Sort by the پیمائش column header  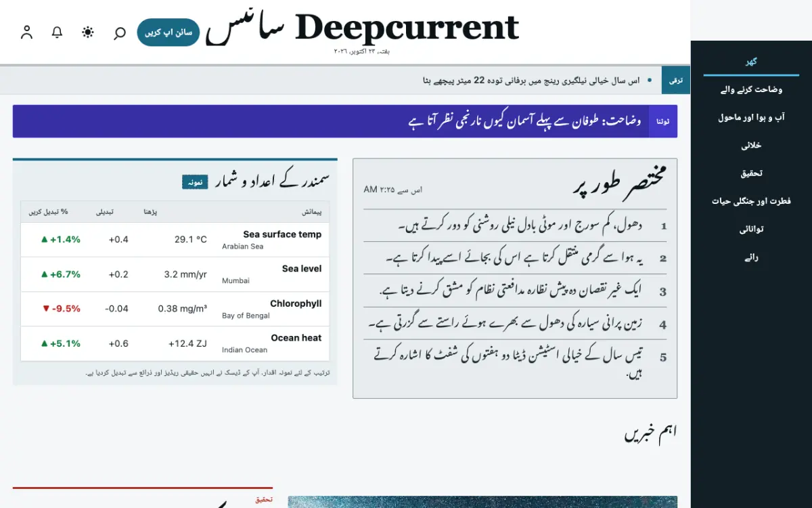point(312,212)
